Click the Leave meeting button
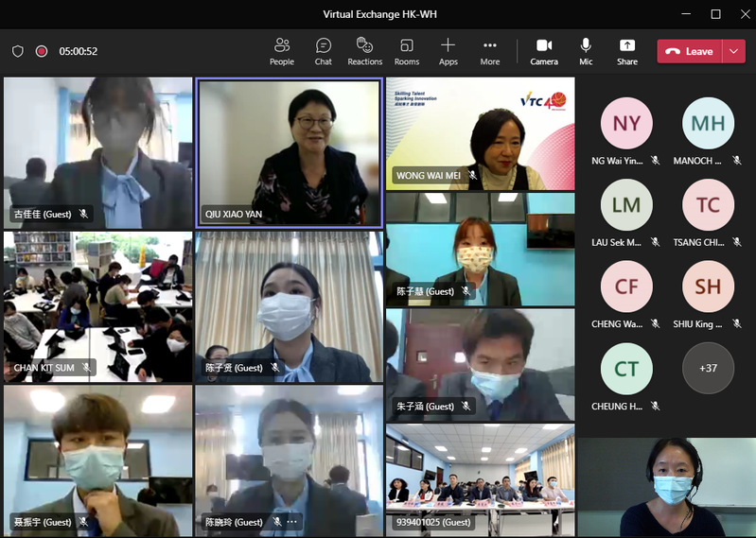This screenshot has height=538, width=756. pos(690,51)
